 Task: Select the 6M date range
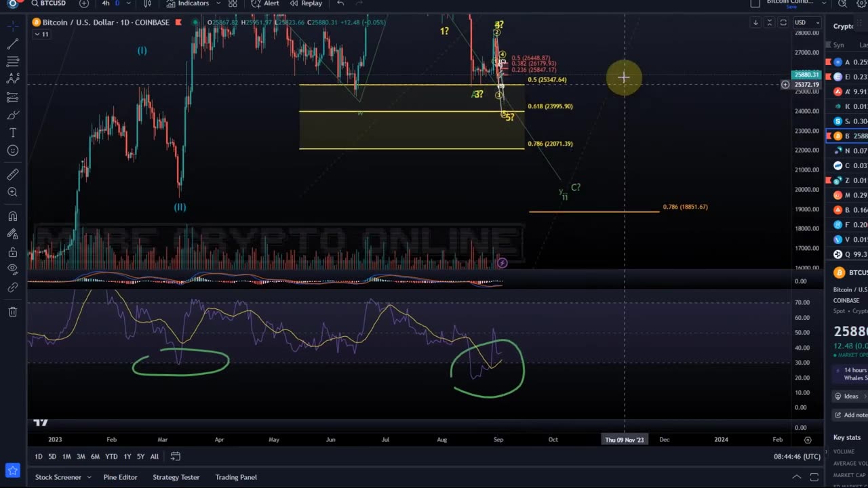click(95, 457)
